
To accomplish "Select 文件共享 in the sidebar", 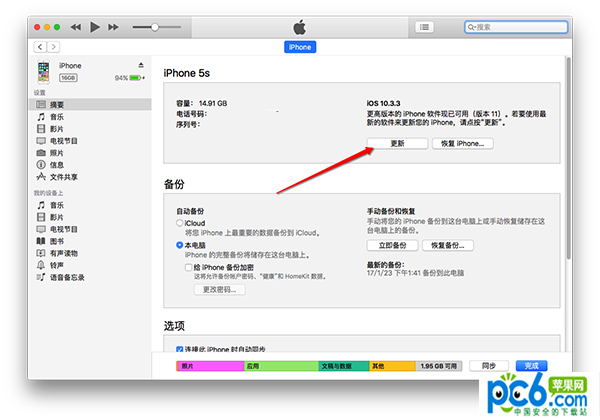I will [x=63, y=177].
